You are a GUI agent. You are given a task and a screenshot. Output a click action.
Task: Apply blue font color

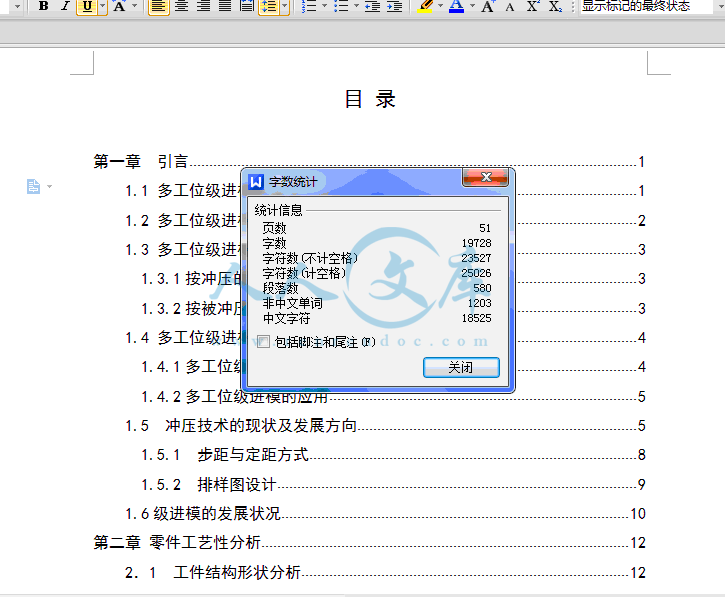click(456, 6)
